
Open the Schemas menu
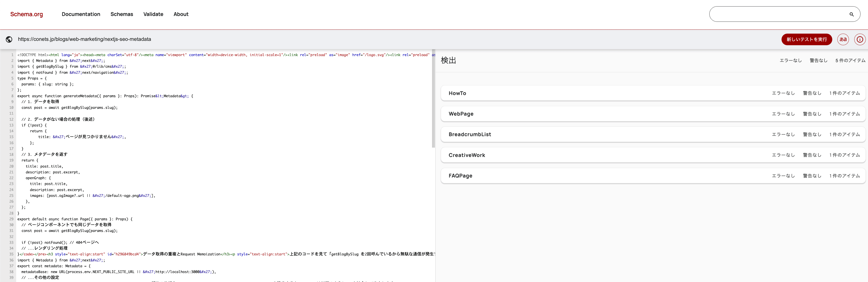(x=122, y=14)
